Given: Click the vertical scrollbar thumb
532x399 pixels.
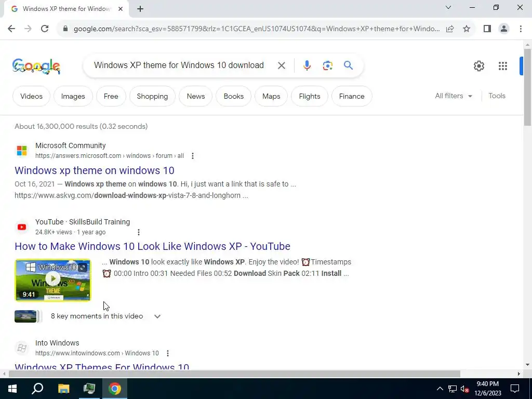Looking at the screenshot, I should coord(527,87).
